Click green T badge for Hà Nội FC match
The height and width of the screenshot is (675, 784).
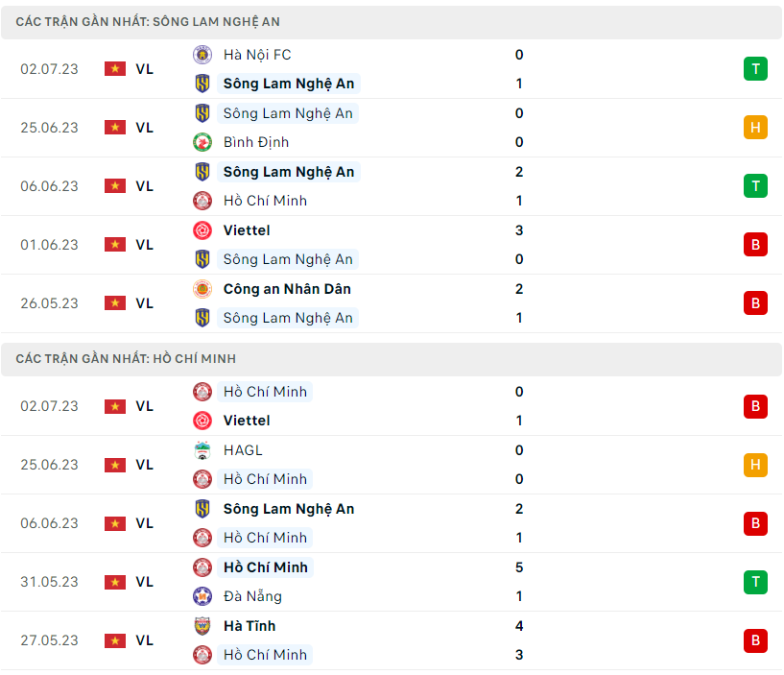tap(755, 69)
